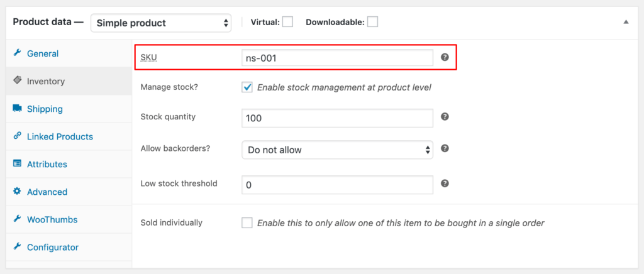Click the list icon beside Attributes
Image resolution: width=644 pixels, height=274 pixels.
pyautogui.click(x=17, y=164)
